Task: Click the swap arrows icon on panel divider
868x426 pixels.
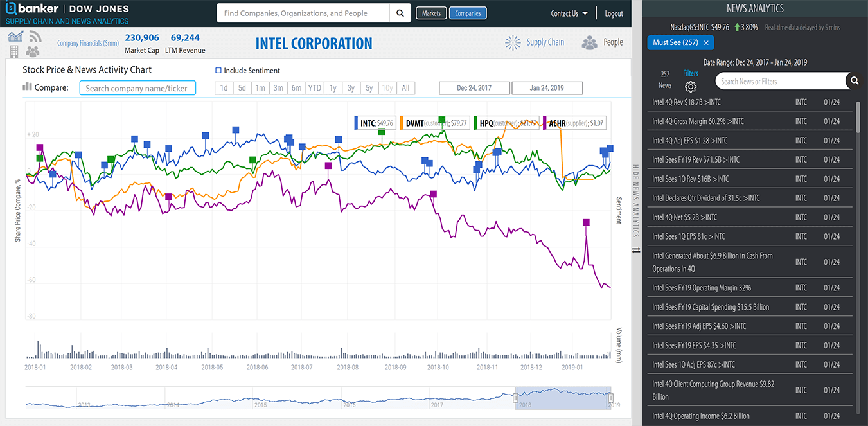Action: point(636,251)
